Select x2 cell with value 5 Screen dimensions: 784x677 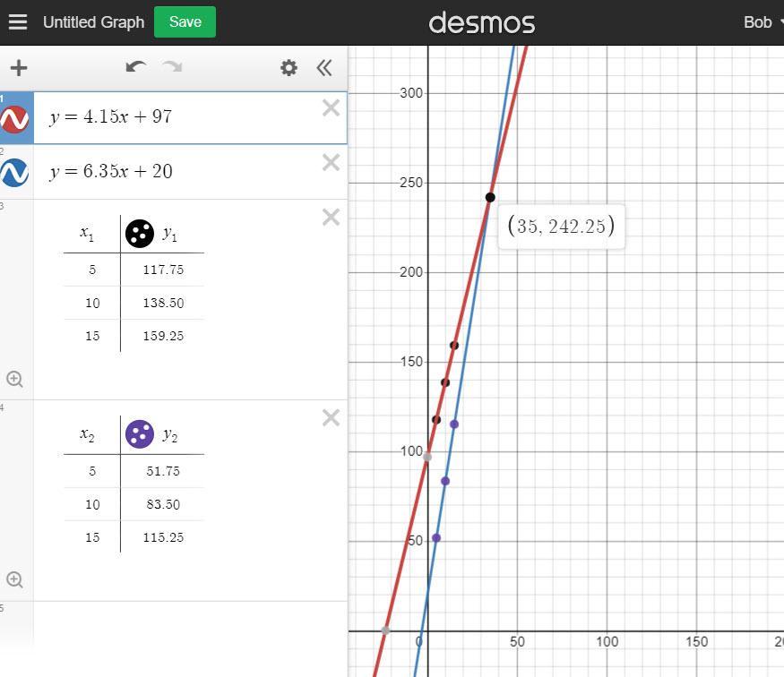click(x=92, y=471)
